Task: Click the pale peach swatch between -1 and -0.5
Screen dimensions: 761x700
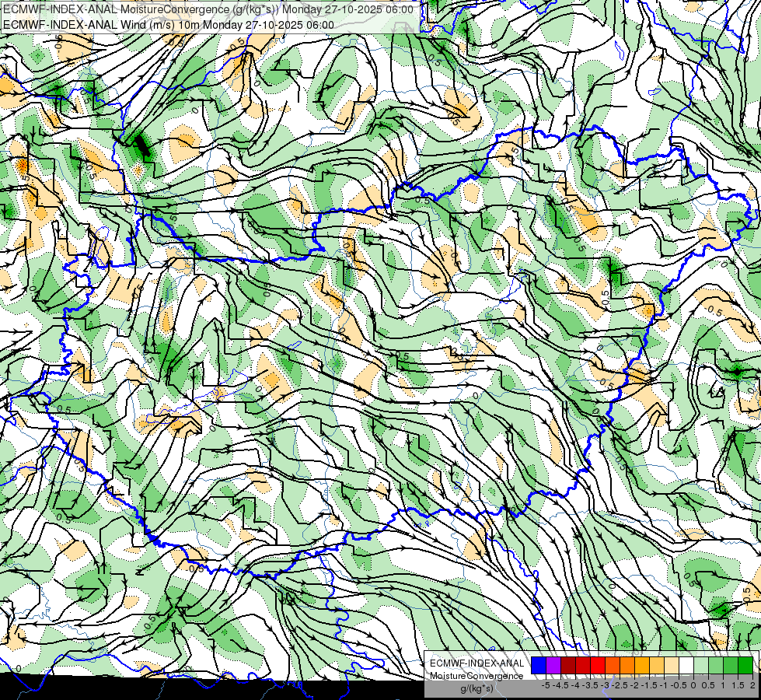Action: (672, 665)
